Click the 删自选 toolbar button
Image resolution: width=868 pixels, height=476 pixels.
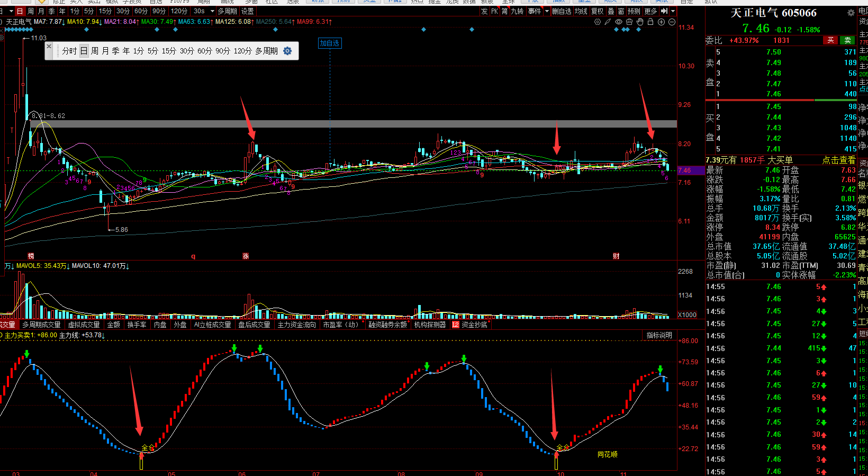pos(562,11)
